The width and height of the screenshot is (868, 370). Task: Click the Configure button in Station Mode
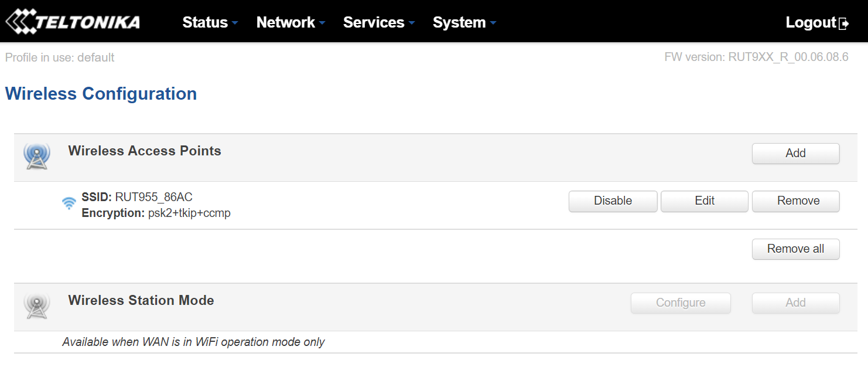pyautogui.click(x=681, y=303)
